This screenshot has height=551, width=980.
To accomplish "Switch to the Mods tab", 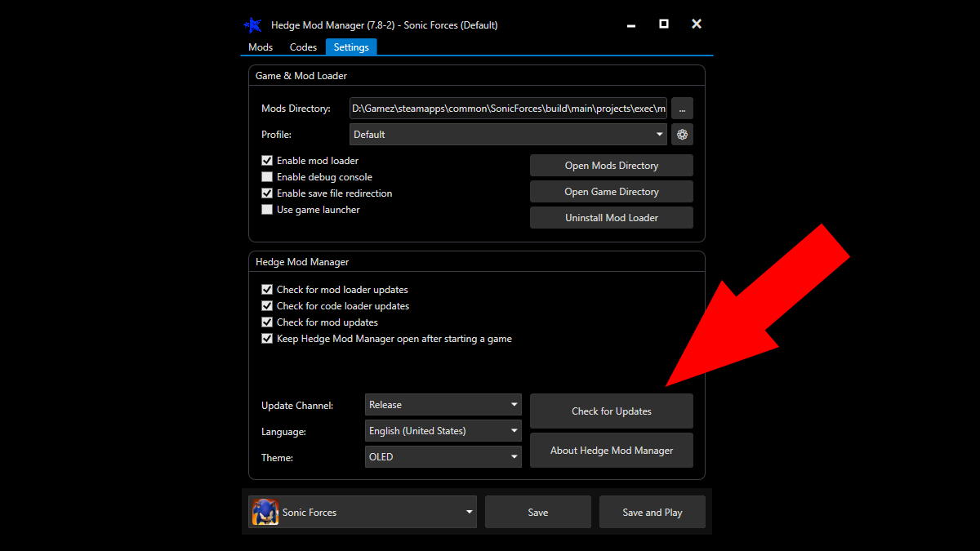I will (260, 47).
